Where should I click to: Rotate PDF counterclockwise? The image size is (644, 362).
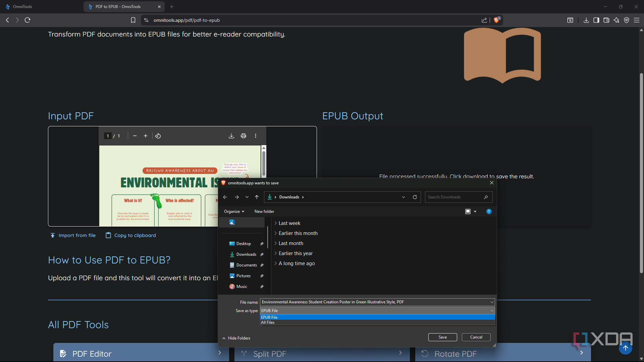(158, 136)
